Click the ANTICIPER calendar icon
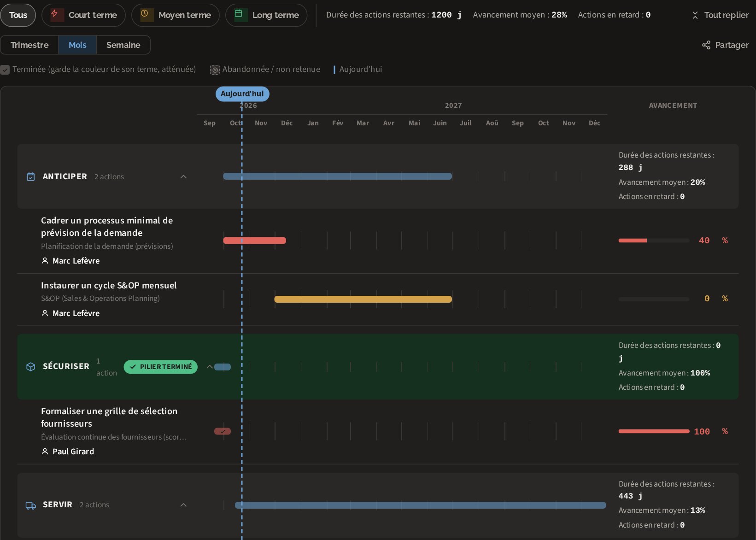Image resolution: width=756 pixels, height=540 pixels. [x=31, y=177]
